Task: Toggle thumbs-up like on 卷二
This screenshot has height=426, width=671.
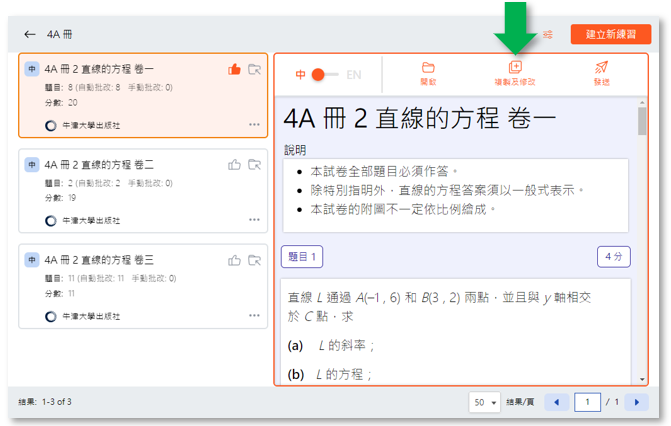Action: tap(234, 164)
